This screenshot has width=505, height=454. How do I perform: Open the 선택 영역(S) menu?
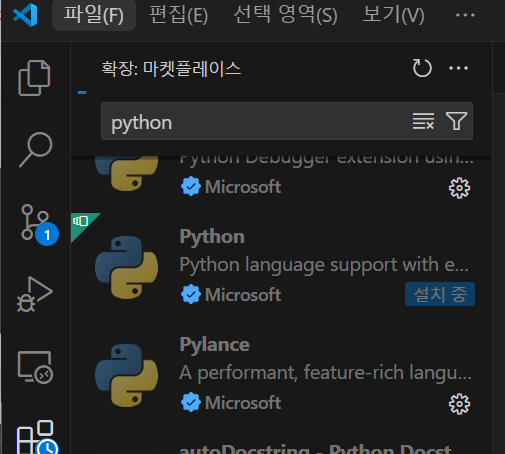[285, 15]
